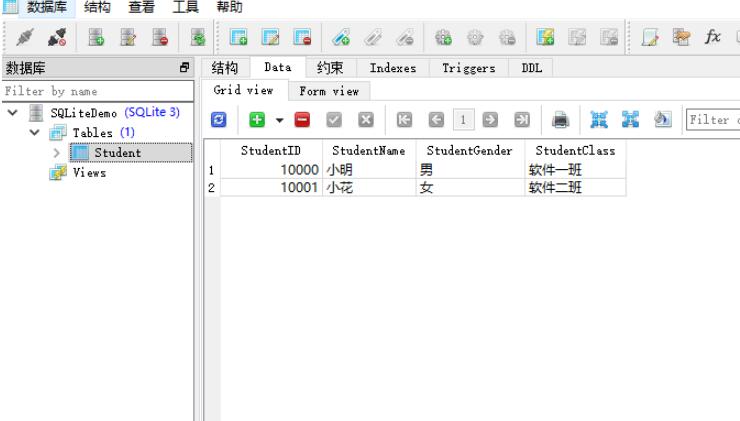Click the create view icon
This screenshot has height=421, width=740.
coord(545,37)
